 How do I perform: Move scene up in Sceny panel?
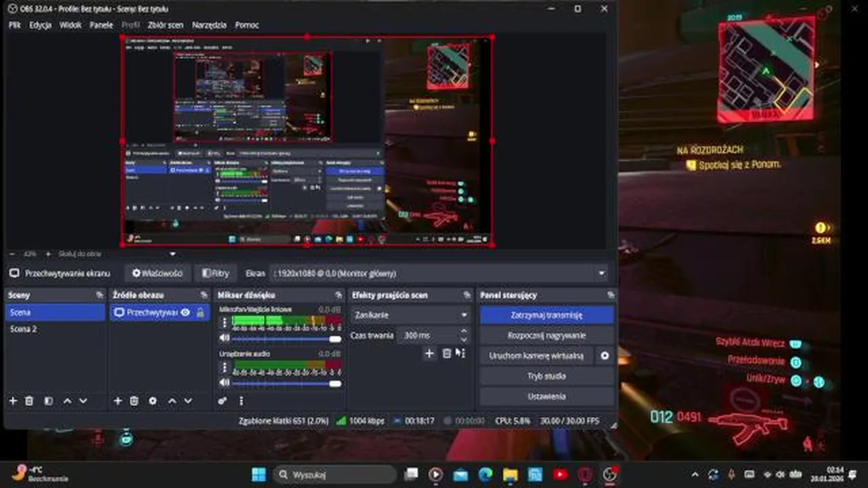pos(67,401)
